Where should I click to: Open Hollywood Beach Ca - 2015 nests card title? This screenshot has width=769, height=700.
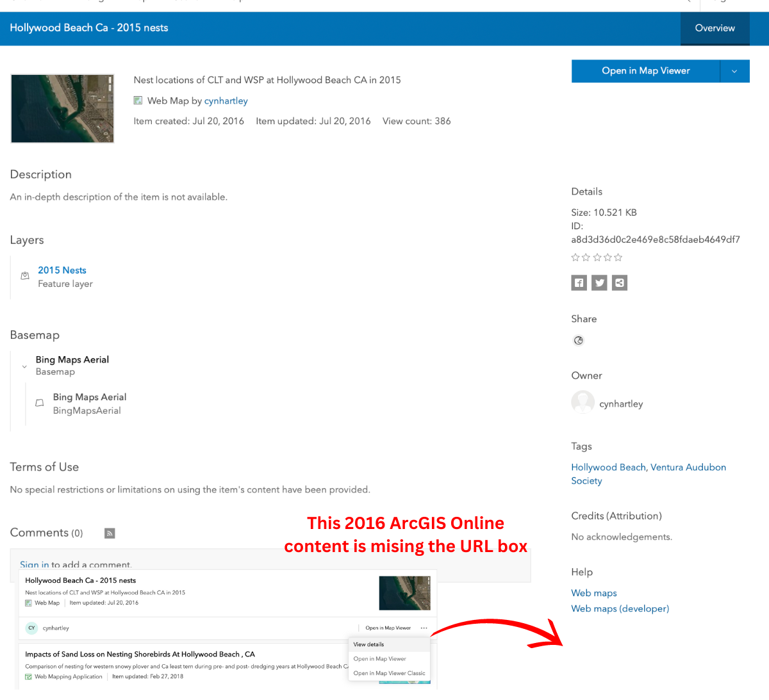point(80,580)
